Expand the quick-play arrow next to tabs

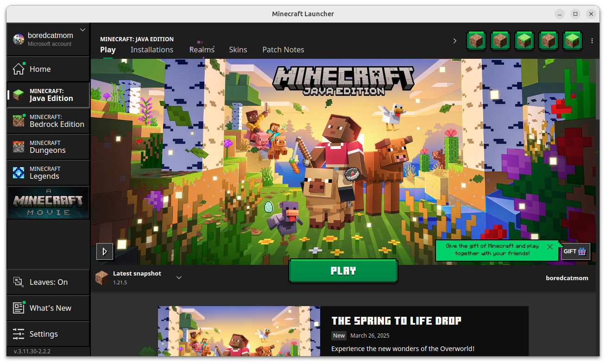point(454,41)
